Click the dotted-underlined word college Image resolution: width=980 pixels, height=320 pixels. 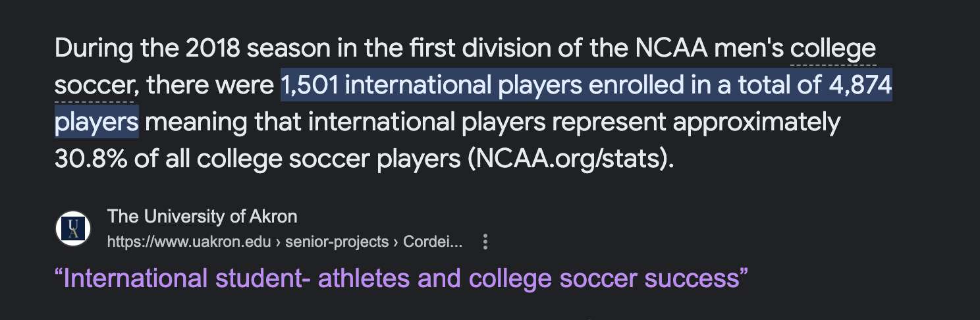833,49
